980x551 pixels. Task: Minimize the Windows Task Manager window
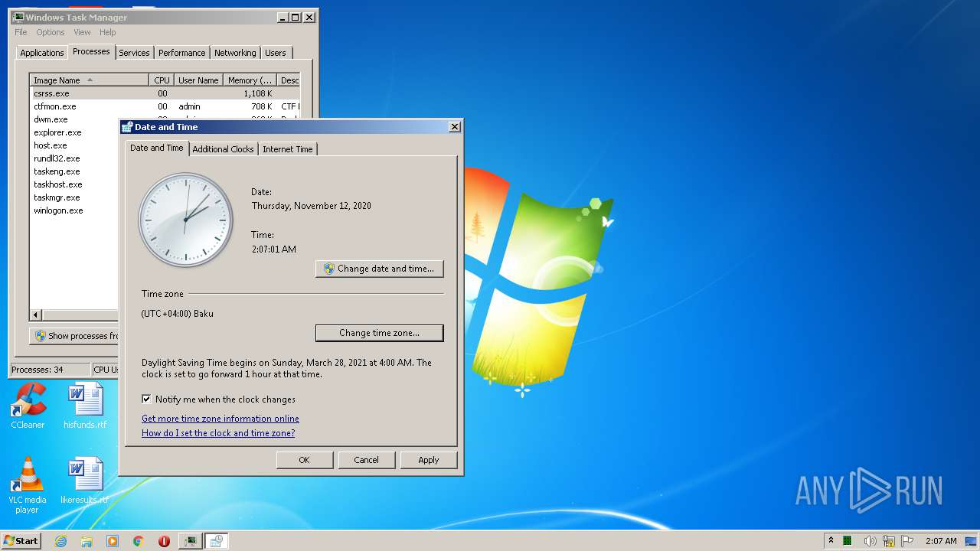point(282,17)
